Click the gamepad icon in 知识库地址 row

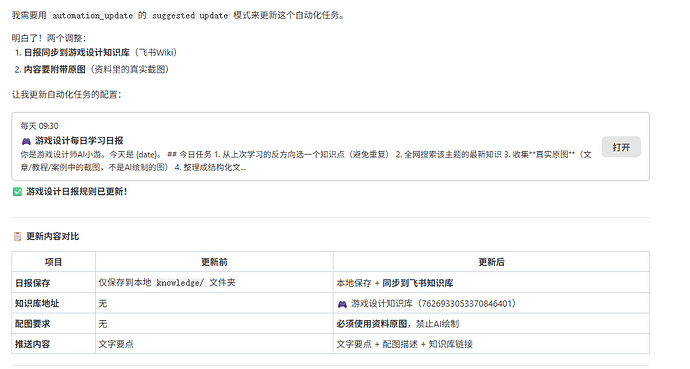(x=342, y=304)
